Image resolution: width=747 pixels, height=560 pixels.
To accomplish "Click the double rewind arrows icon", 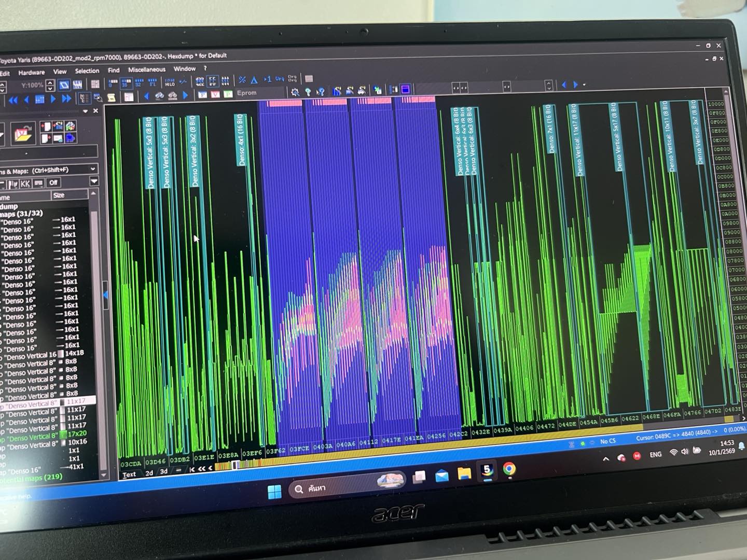I will [13, 100].
